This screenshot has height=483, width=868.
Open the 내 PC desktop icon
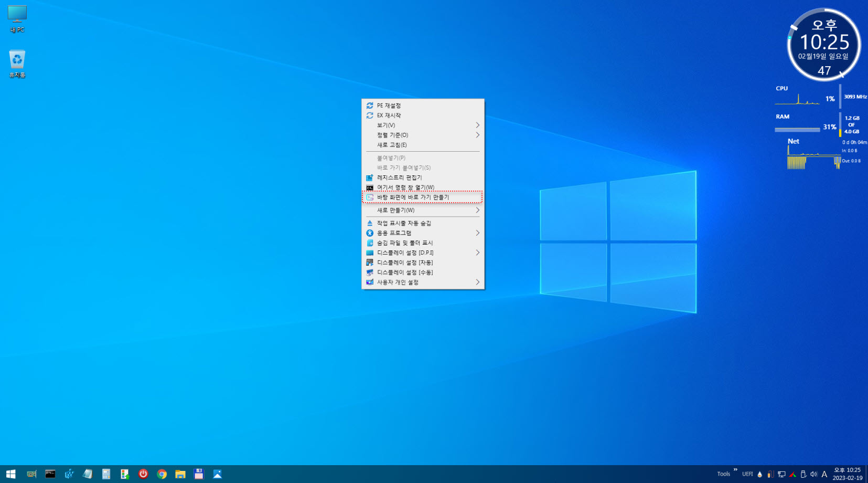pyautogui.click(x=17, y=19)
